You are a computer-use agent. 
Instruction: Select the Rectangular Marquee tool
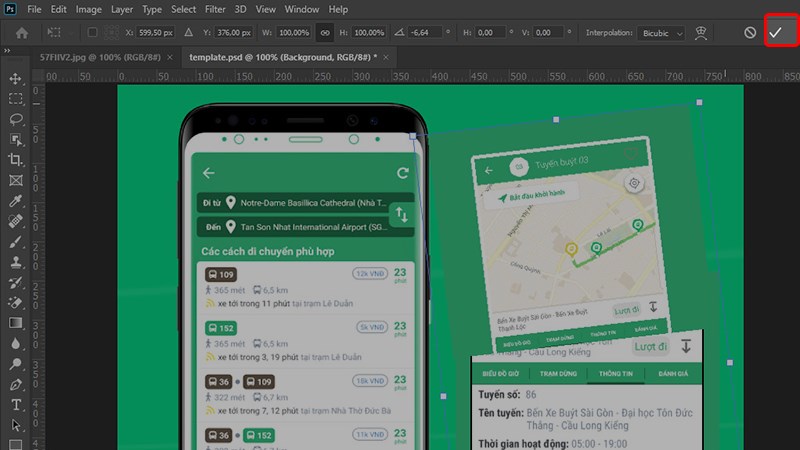[x=15, y=99]
